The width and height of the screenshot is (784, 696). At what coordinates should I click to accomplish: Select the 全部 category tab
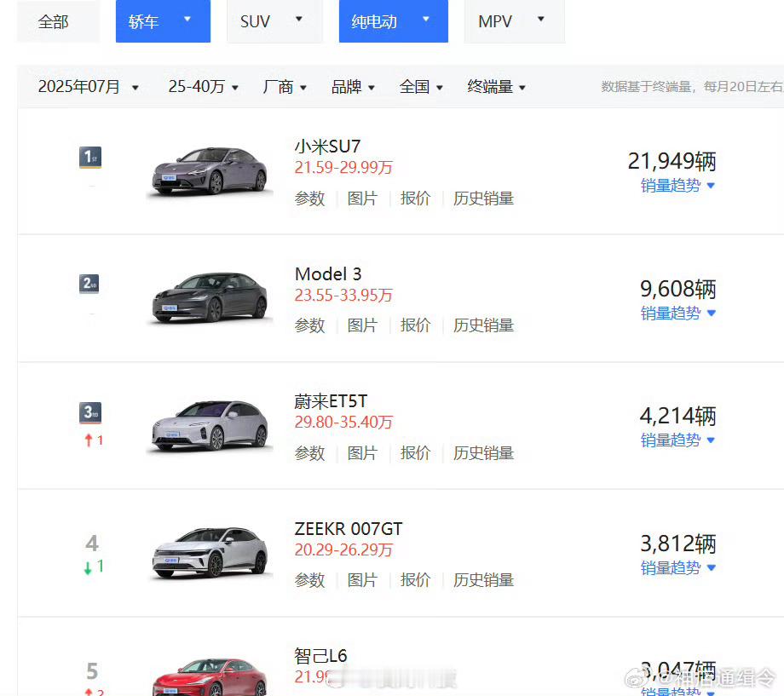point(58,21)
